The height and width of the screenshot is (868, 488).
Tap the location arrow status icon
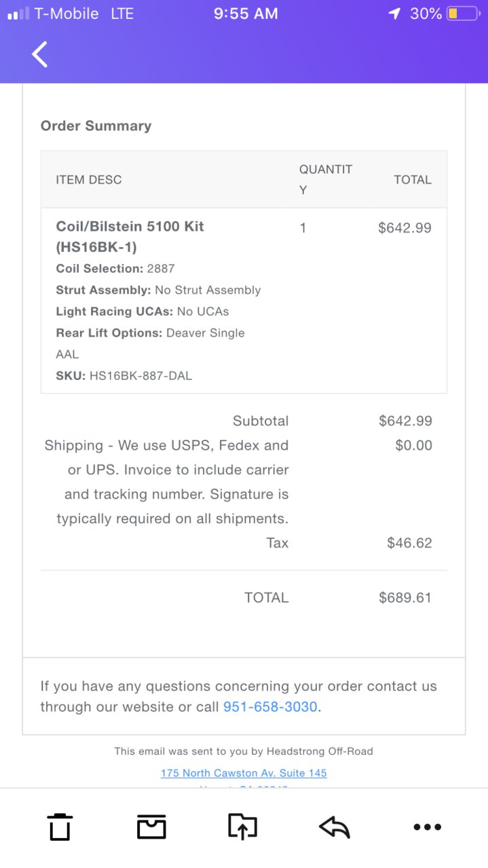coord(394,14)
